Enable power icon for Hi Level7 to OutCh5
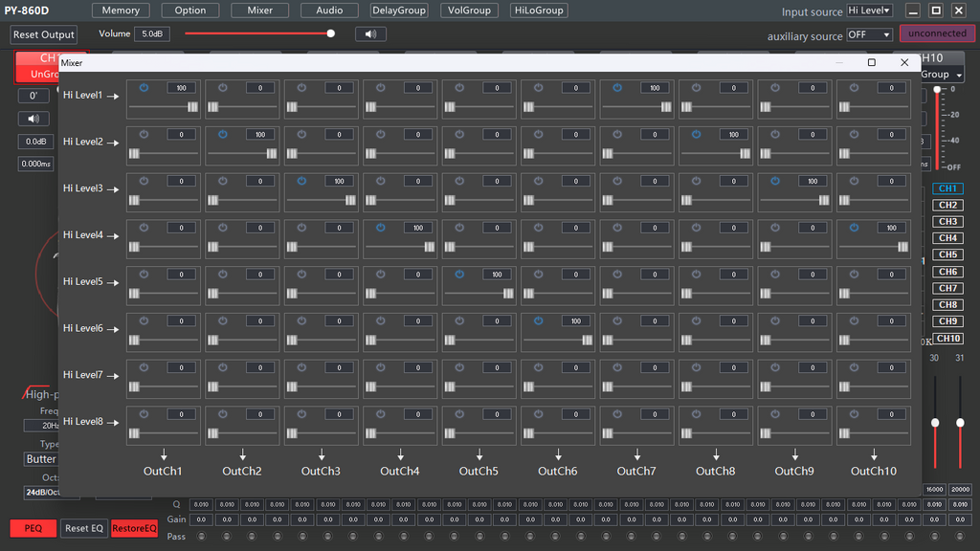The image size is (980, 551). click(x=459, y=367)
